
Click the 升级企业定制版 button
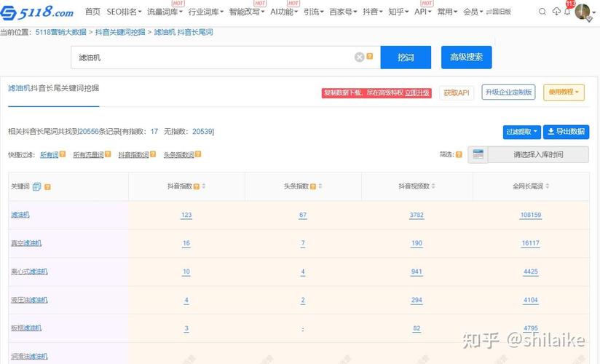[508, 92]
